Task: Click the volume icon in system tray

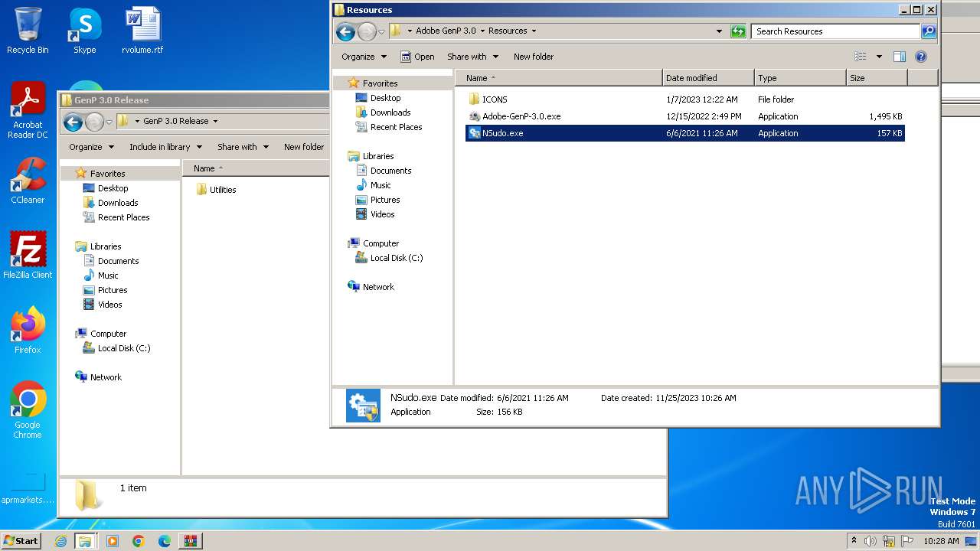Action: point(871,541)
